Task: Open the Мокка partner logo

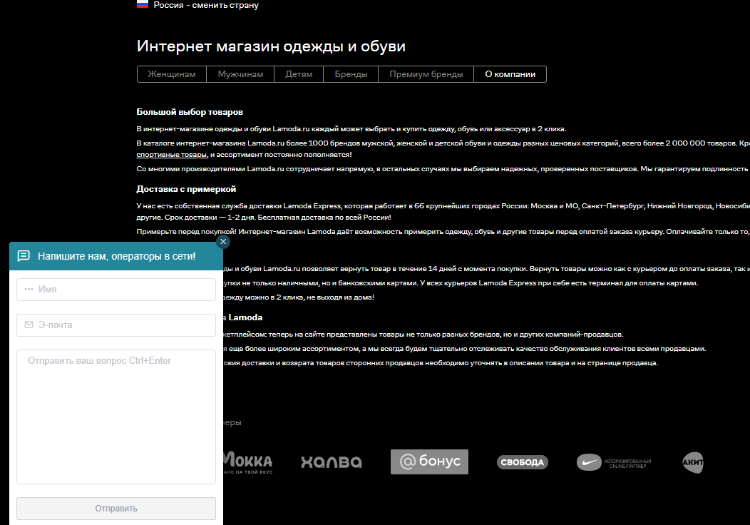Action: pos(248,462)
